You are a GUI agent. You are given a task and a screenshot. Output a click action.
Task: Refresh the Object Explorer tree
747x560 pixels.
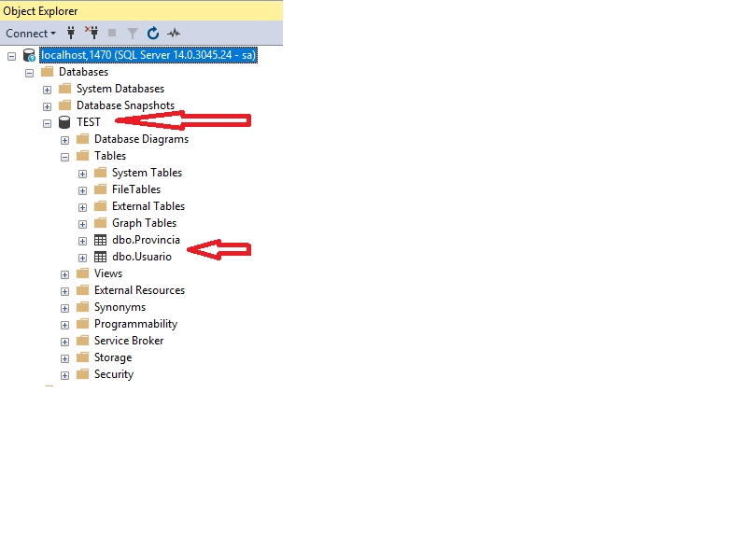tap(153, 33)
